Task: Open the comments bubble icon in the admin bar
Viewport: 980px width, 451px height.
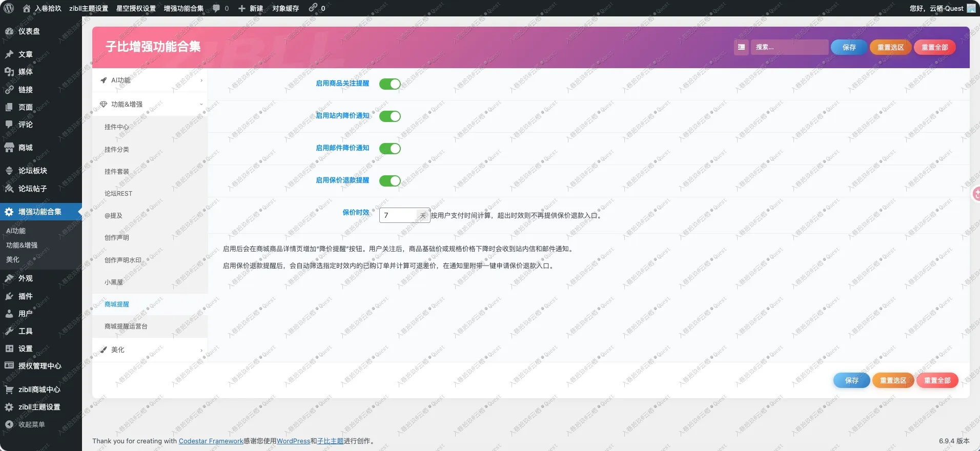Action: [216, 8]
